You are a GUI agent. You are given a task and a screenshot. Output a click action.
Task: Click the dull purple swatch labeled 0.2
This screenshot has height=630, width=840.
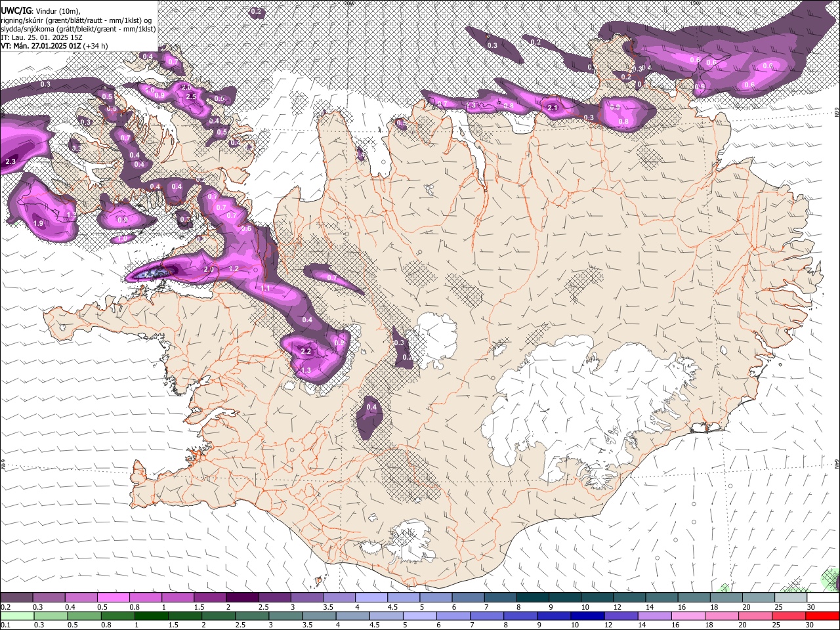(16, 597)
